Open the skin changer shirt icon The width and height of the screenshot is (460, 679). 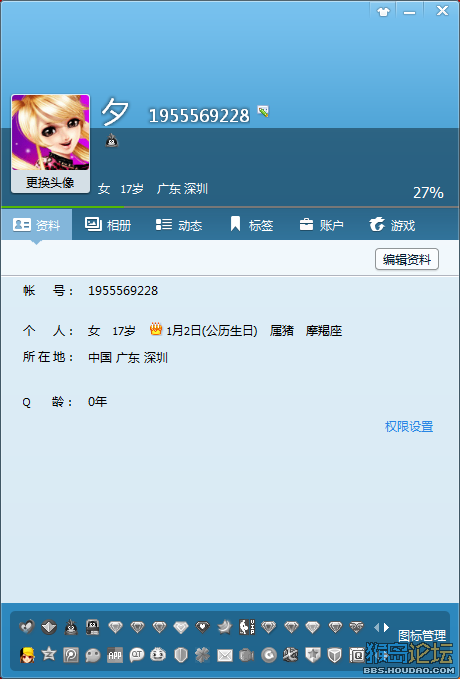pos(383,12)
